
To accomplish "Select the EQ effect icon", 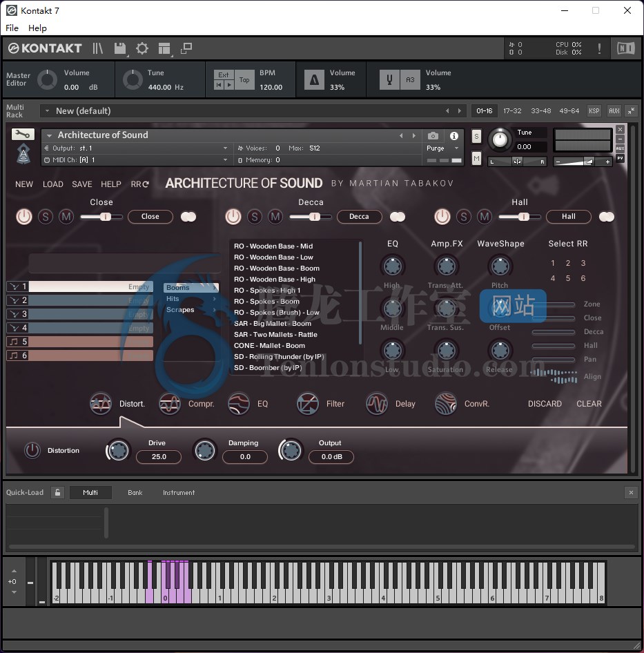I will (x=239, y=404).
